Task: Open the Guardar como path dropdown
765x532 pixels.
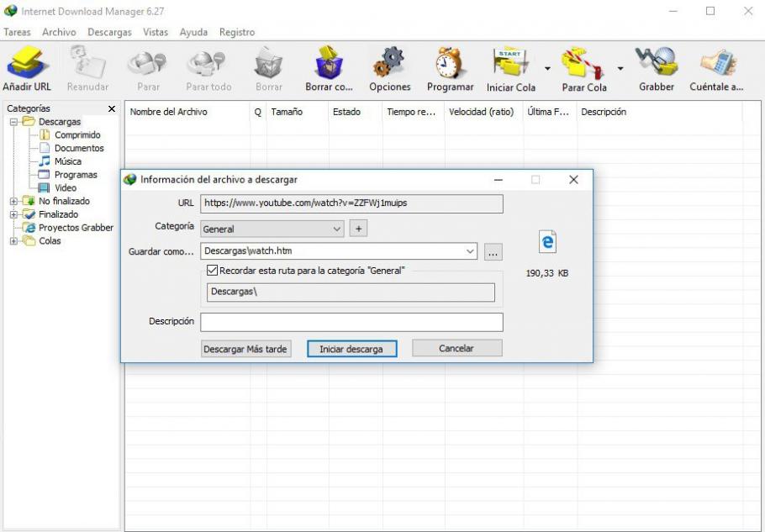Action: 470,251
